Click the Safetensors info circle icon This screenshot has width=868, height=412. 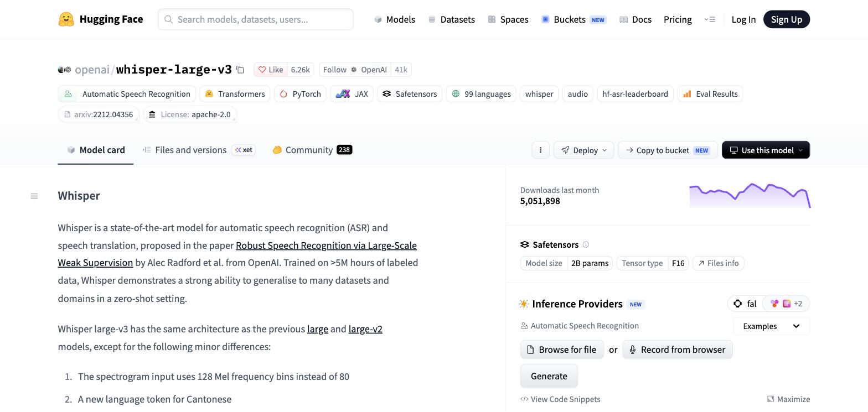point(586,244)
